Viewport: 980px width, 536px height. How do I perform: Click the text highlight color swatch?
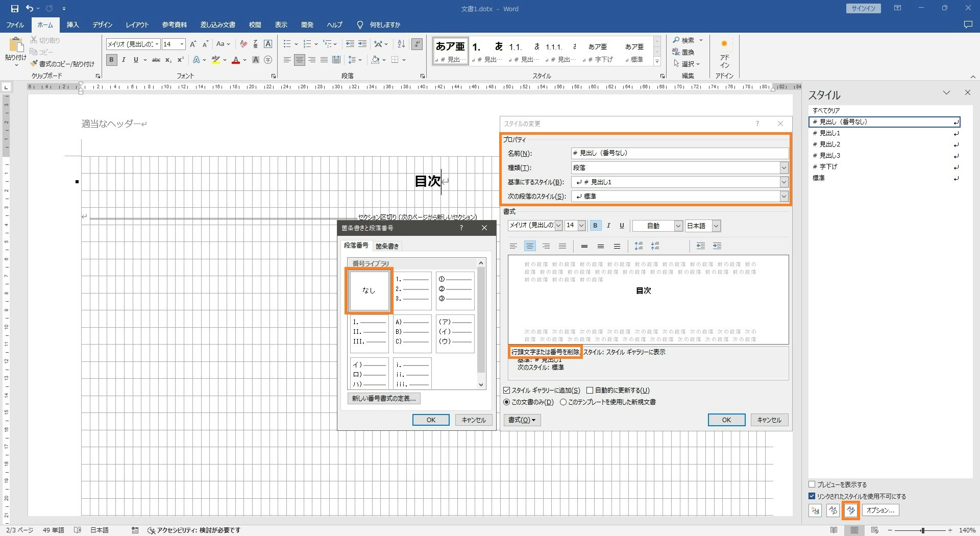pos(216,60)
